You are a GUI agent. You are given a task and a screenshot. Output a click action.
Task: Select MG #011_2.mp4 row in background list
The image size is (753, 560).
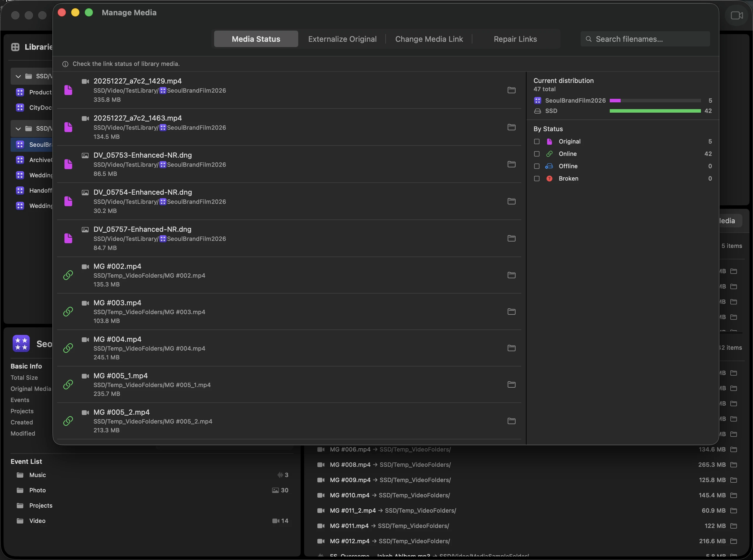pyautogui.click(x=527, y=511)
